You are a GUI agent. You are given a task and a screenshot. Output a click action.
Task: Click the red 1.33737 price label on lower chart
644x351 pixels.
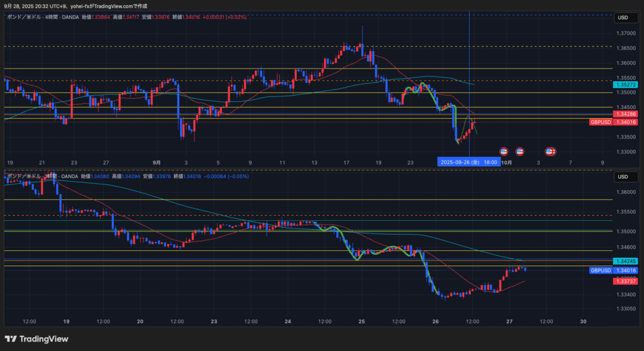click(x=625, y=281)
